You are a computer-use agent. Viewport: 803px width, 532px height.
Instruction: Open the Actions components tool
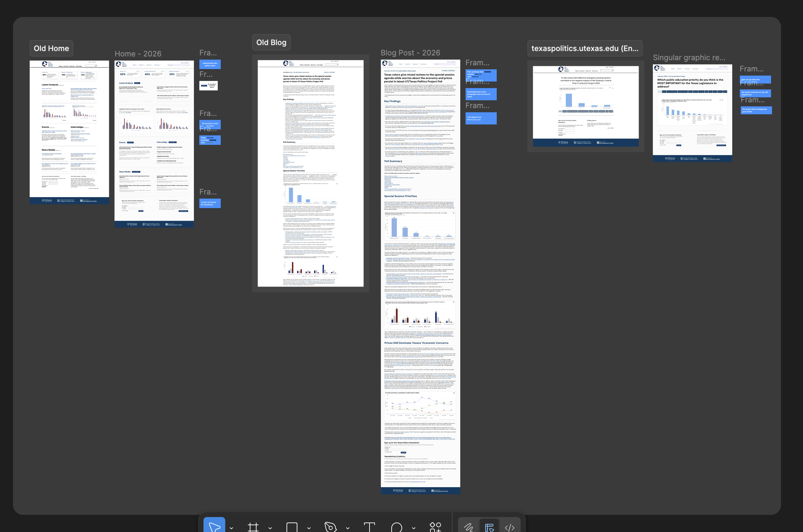pyautogui.click(x=435, y=527)
